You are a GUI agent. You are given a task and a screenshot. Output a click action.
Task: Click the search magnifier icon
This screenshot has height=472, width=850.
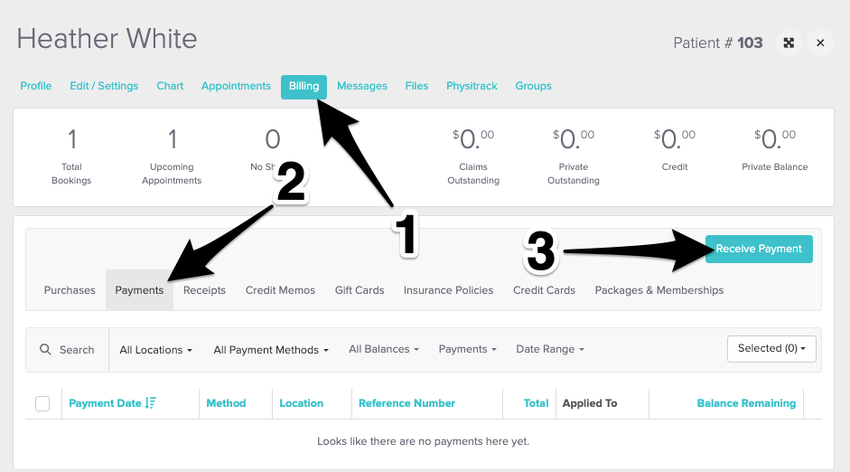(45, 350)
